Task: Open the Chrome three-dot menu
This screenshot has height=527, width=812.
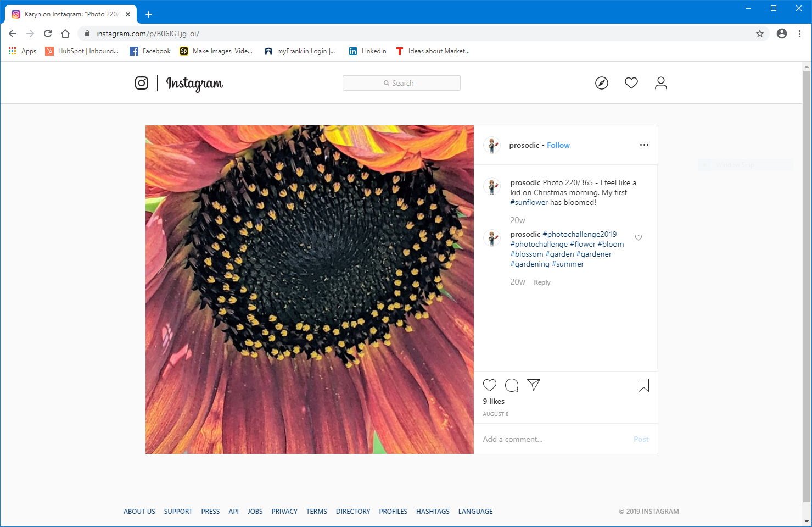Action: pyautogui.click(x=799, y=34)
